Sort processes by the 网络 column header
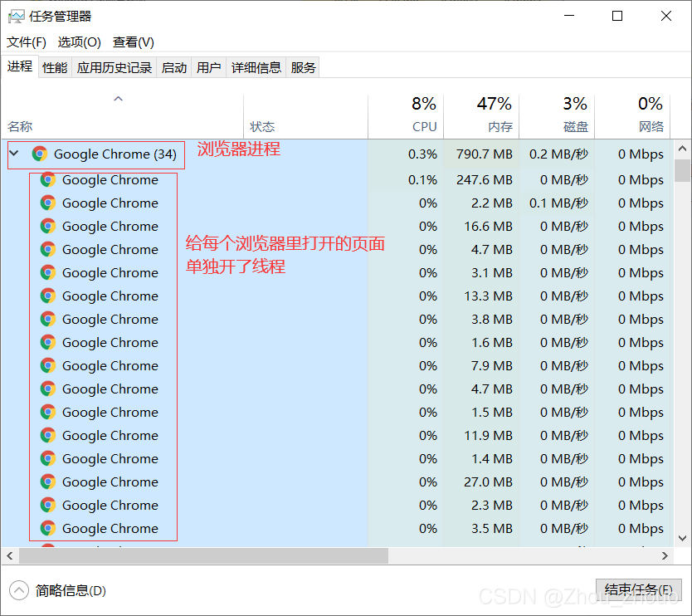Viewport: 692px width, 616px height. 632,116
